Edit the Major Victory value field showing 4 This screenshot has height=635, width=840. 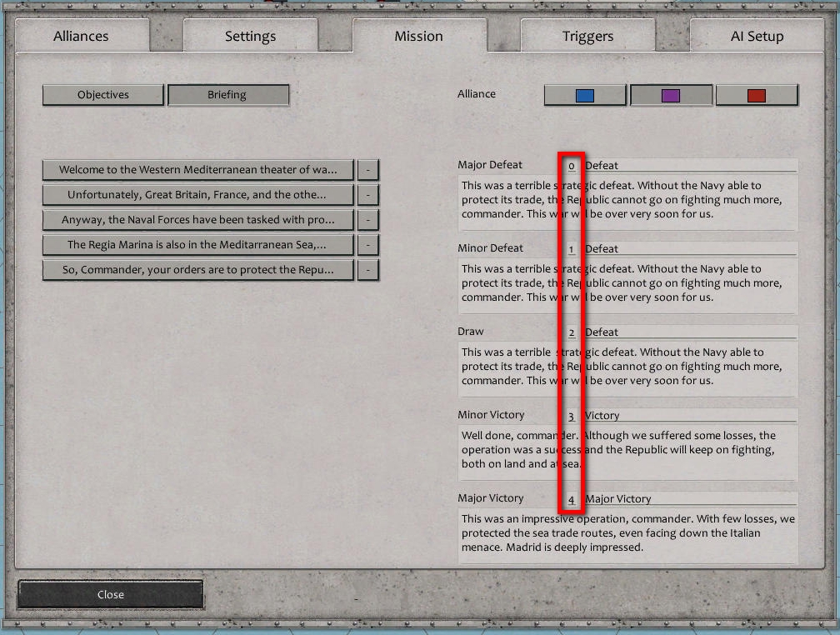pyautogui.click(x=571, y=498)
